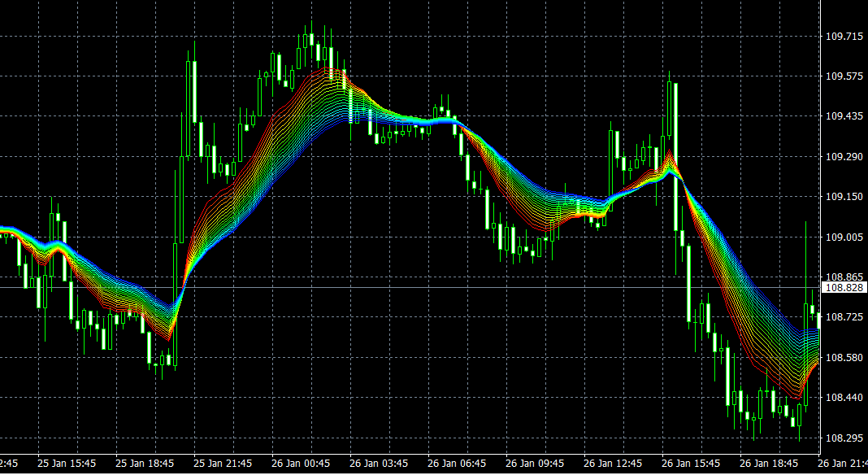The image size is (868, 475).
Task: Click the 25 Jan 15:45 time label
Action: 67,463
